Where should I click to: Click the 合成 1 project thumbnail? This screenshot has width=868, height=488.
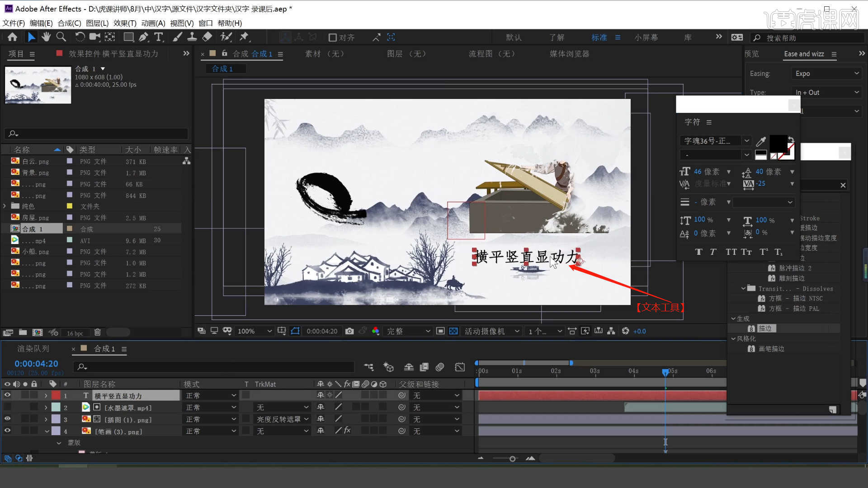coord(38,85)
